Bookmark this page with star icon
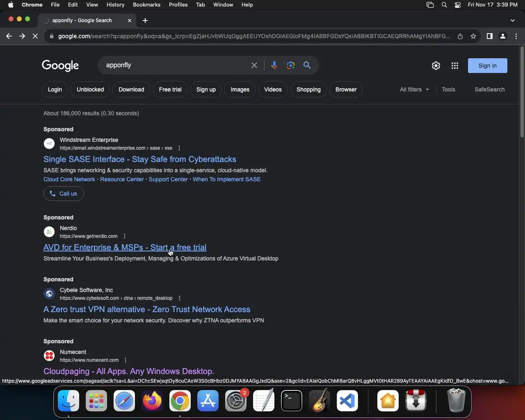The width and height of the screenshot is (525, 420). tap(473, 36)
